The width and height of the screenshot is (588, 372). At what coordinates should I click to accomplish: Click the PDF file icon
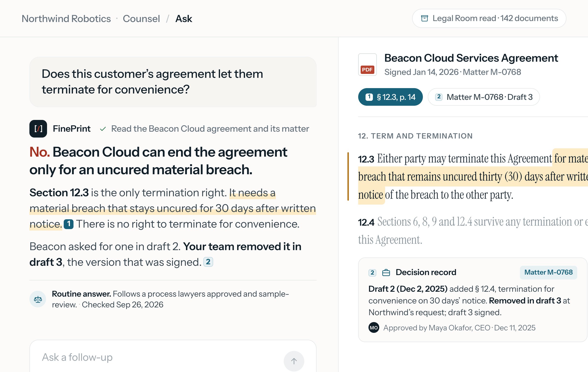click(367, 65)
